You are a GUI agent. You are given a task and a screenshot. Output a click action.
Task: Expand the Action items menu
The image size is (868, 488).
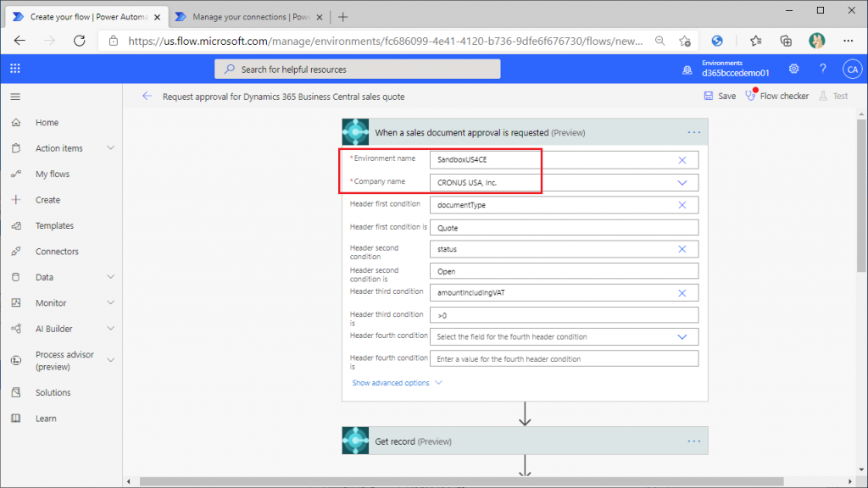point(111,147)
